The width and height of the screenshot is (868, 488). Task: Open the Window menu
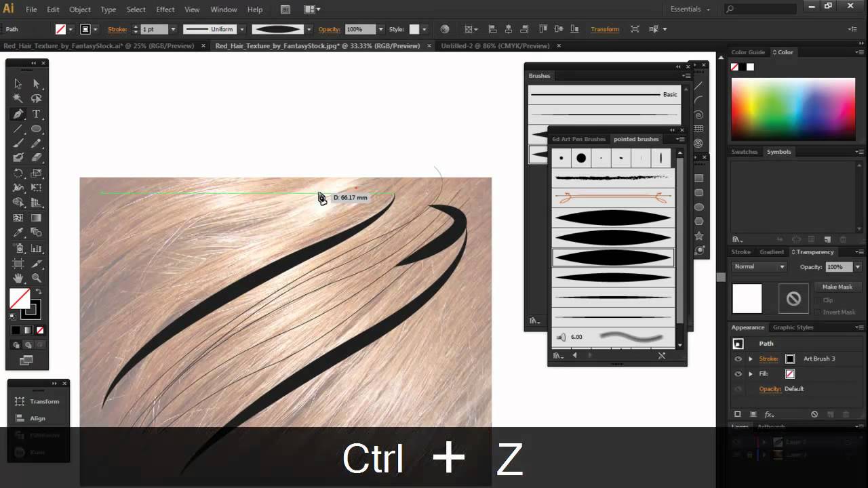pos(224,9)
